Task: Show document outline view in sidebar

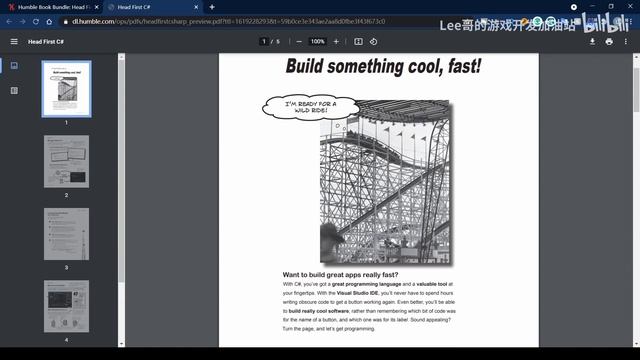Action: pyautogui.click(x=14, y=91)
